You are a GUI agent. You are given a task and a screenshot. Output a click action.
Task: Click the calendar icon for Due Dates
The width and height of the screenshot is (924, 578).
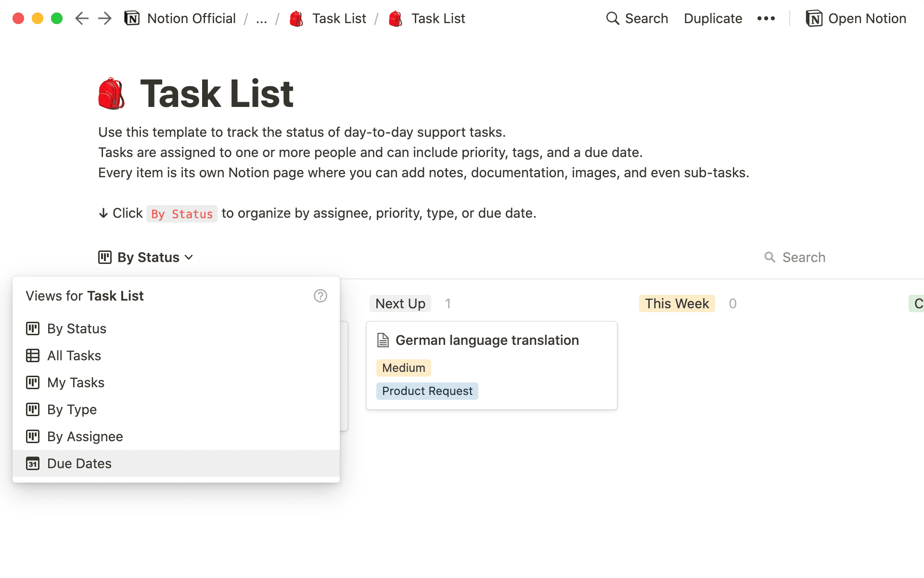pyautogui.click(x=33, y=463)
